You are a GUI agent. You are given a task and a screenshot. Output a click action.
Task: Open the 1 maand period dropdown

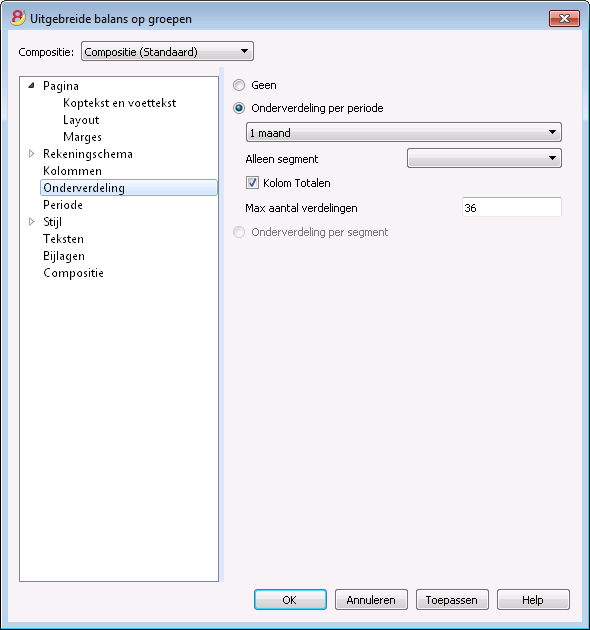tap(404, 133)
